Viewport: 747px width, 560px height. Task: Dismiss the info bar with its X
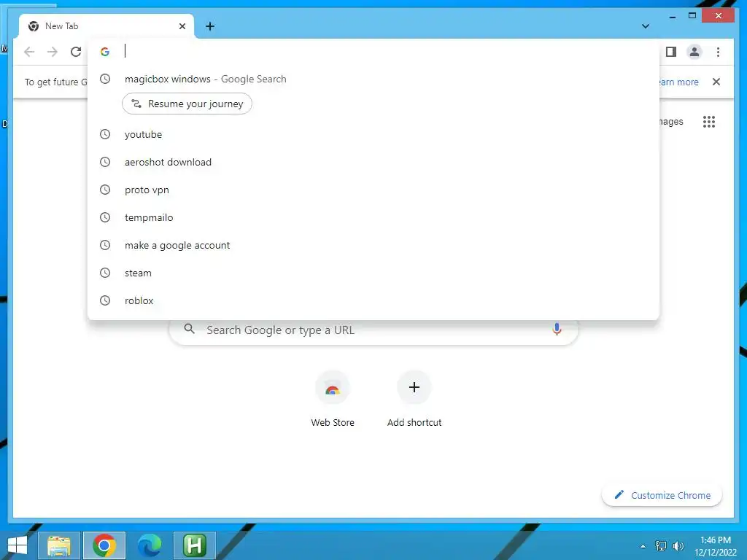pos(716,82)
